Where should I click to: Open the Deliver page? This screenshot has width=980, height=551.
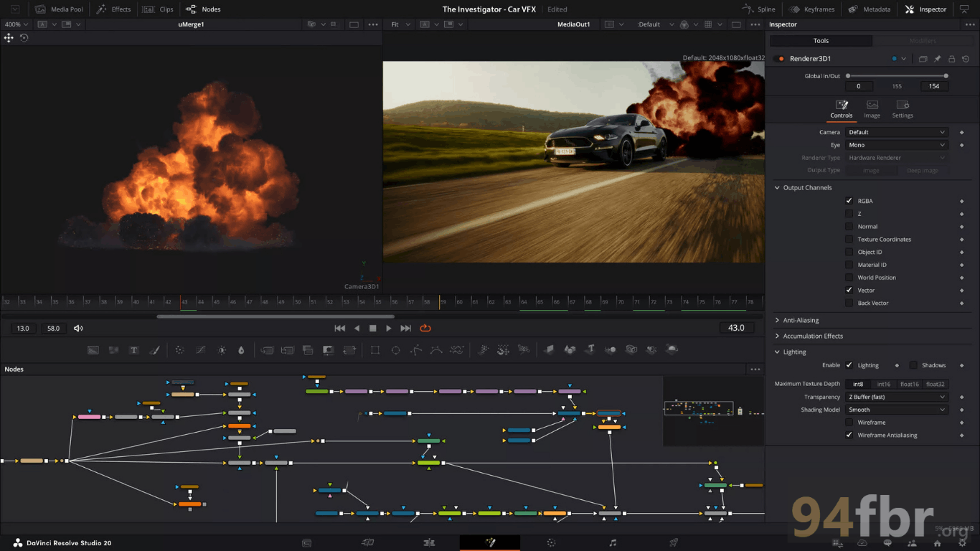pyautogui.click(x=674, y=543)
